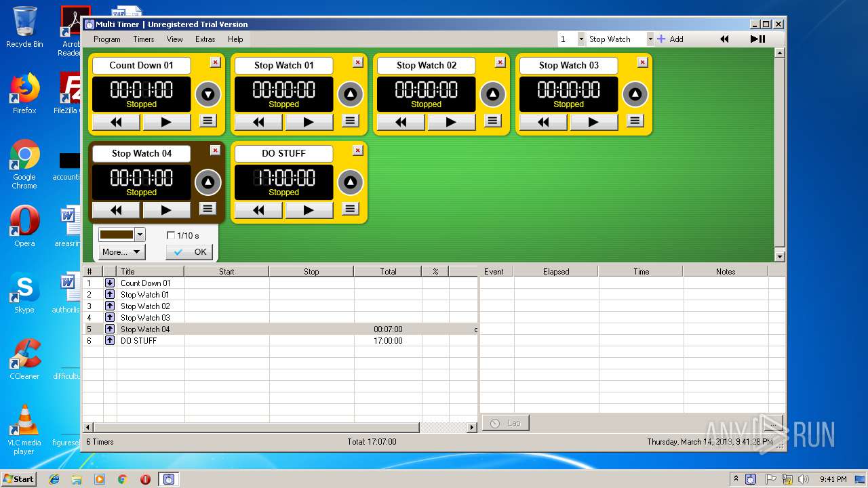This screenshot has height=488, width=868.
Task: Open Stop Watch 02 menu icon
Action: 493,121
